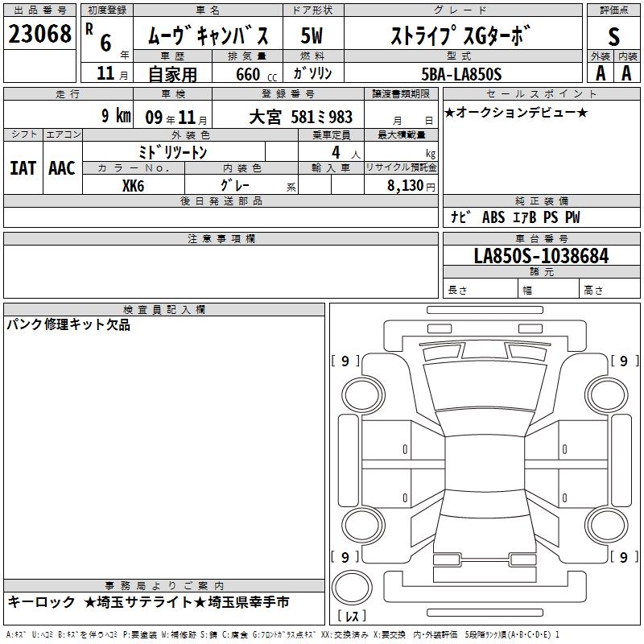This screenshot has height=644, width=644.
Task: Select inspection expiry 09年11月
Action: (x=176, y=118)
